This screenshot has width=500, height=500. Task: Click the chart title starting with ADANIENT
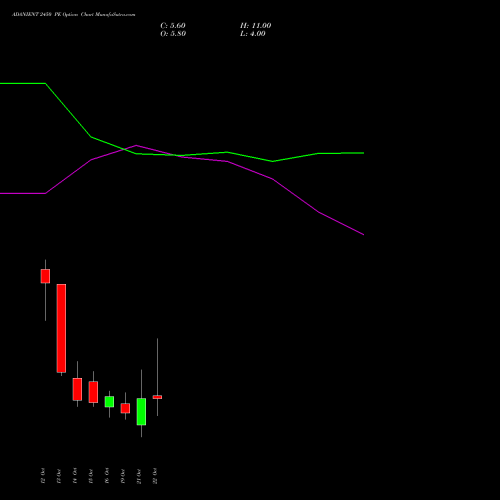pos(74,15)
